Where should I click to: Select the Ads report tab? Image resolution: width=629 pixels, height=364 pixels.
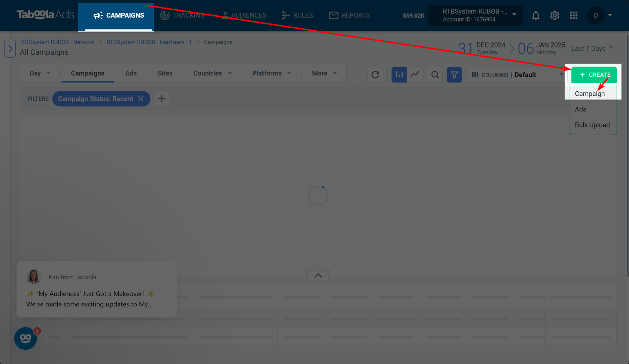[x=131, y=73]
